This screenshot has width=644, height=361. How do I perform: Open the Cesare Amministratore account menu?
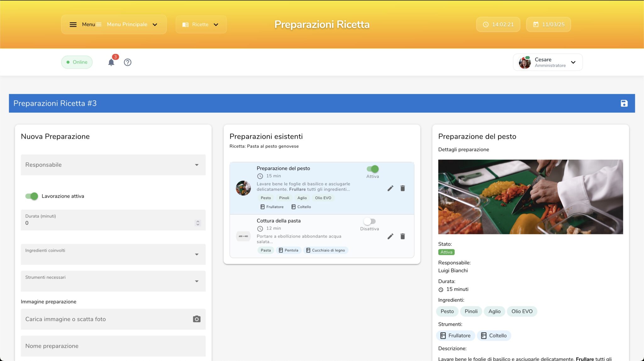coord(547,62)
